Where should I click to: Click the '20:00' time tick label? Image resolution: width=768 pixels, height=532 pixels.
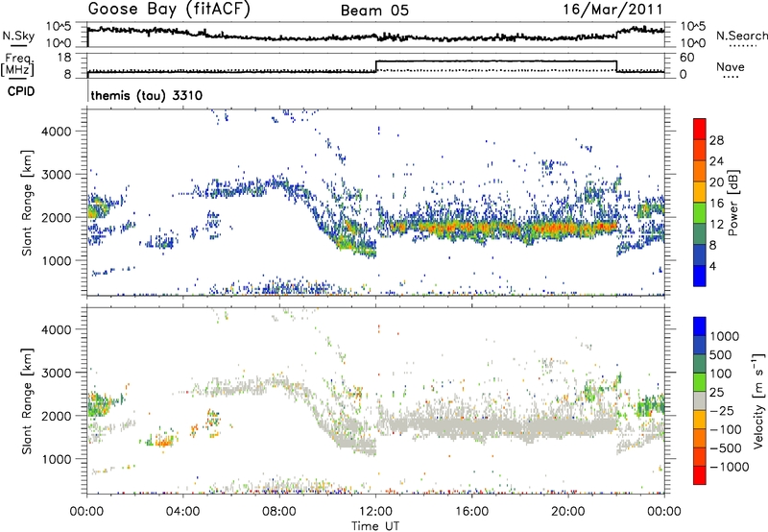(x=567, y=512)
